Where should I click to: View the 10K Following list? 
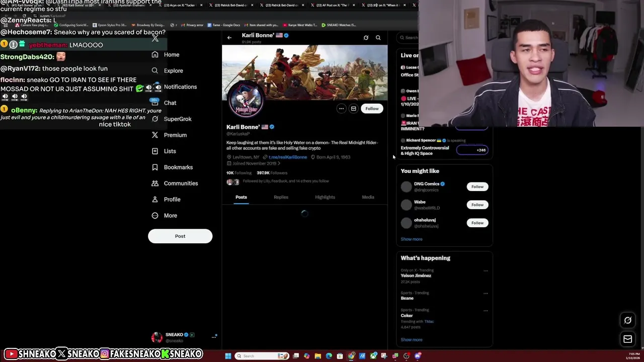coord(239,173)
